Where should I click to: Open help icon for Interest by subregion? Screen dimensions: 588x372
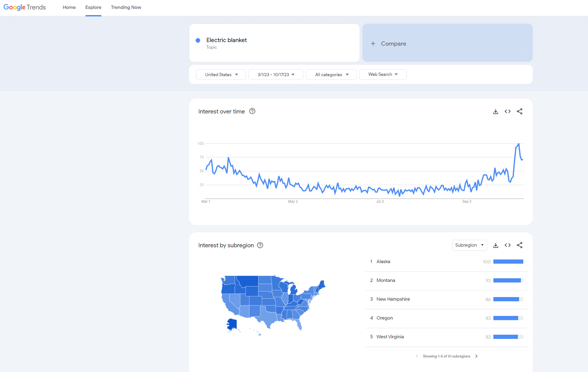click(260, 245)
